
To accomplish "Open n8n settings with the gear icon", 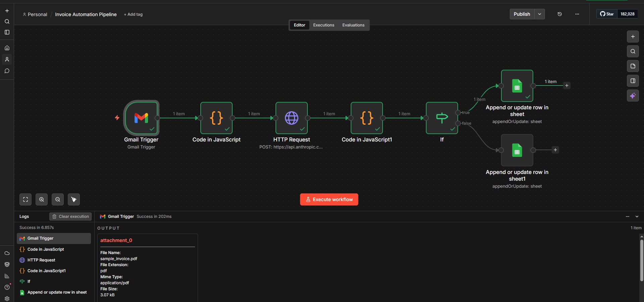I will 7,299.
